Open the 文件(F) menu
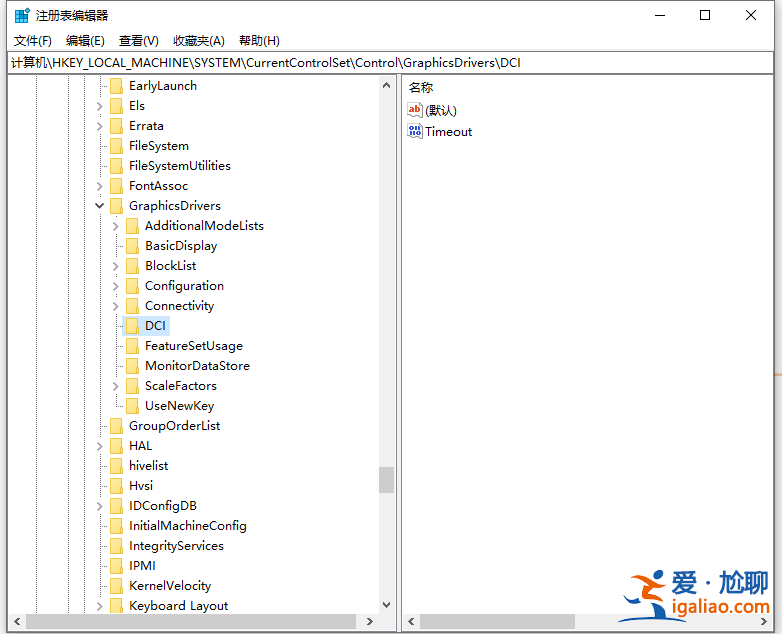The height and width of the screenshot is (634, 782). pos(32,40)
